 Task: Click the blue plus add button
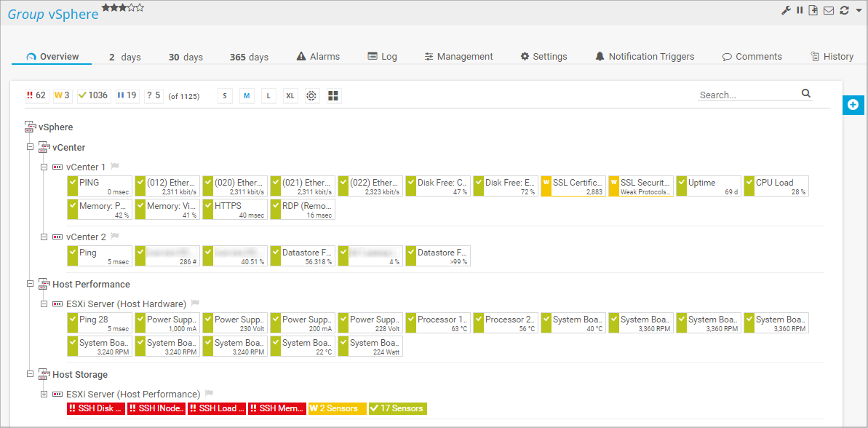coord(853,105)
